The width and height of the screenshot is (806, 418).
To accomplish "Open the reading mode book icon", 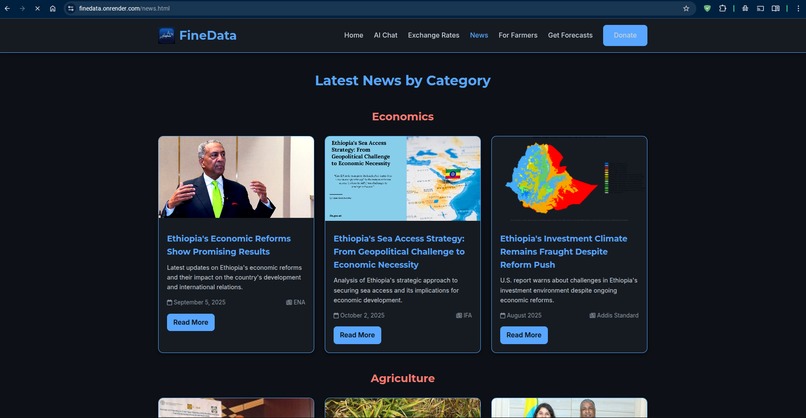I will 776,8.
